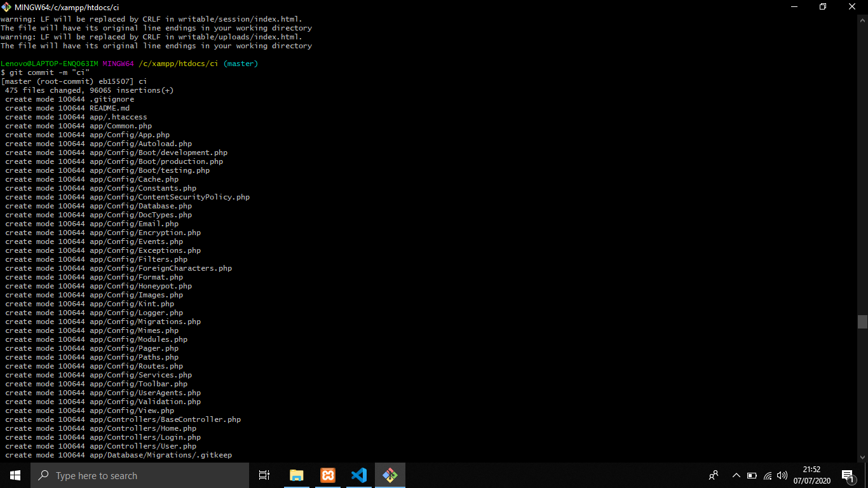The image size is (868, 488).
Task: Click the "app/.htaccess" line
Action: pyautogui.click(x=76, y=117)
